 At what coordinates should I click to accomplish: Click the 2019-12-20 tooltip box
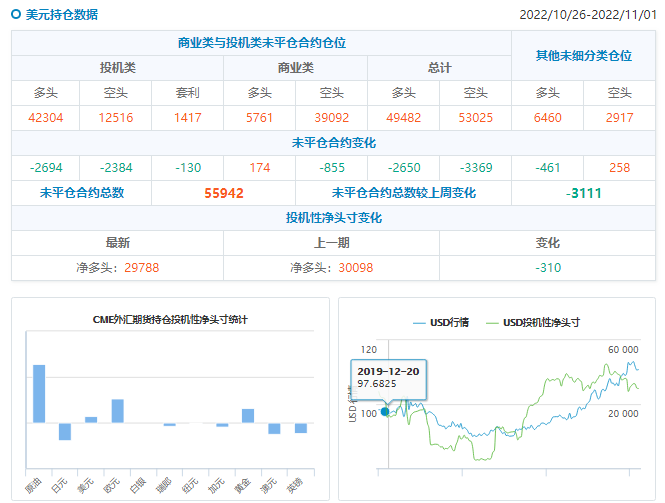[389, 377]
